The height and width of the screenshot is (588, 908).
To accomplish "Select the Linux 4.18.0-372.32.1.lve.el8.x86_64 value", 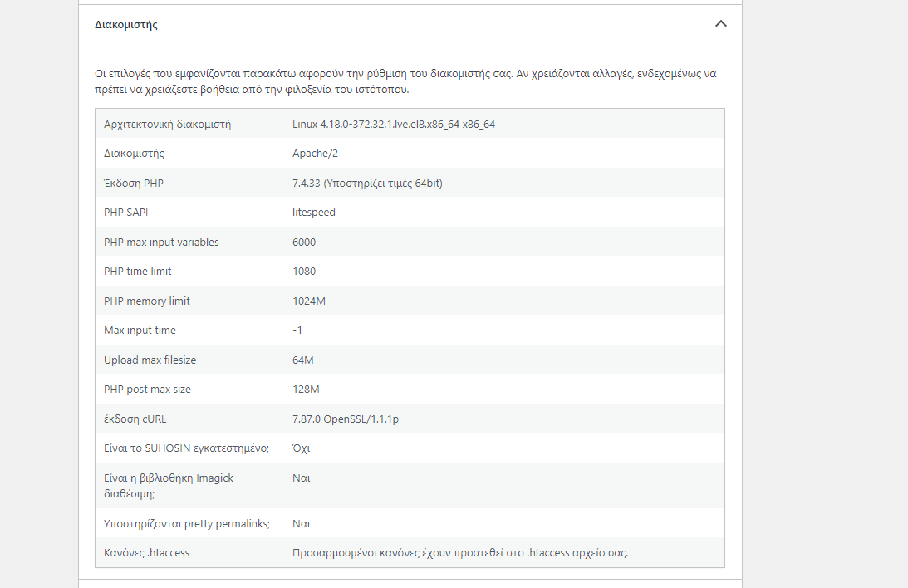I will click(x=394, y=124).
